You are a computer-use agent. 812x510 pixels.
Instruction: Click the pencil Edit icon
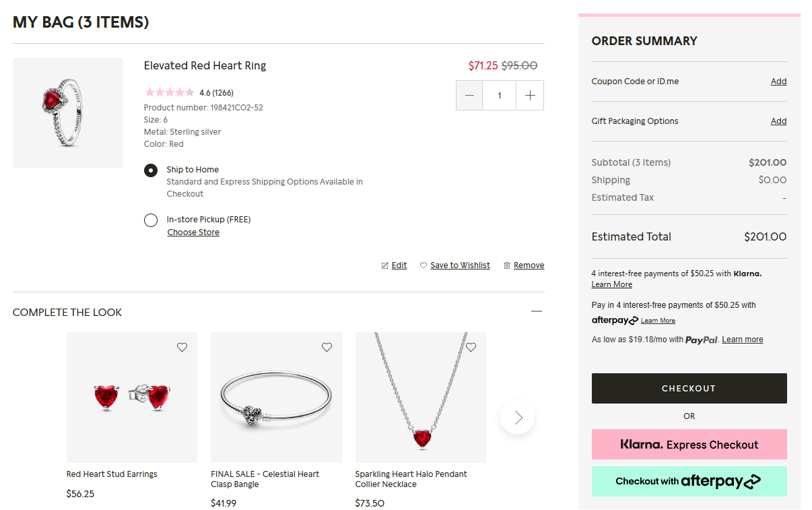click(385, 265)
